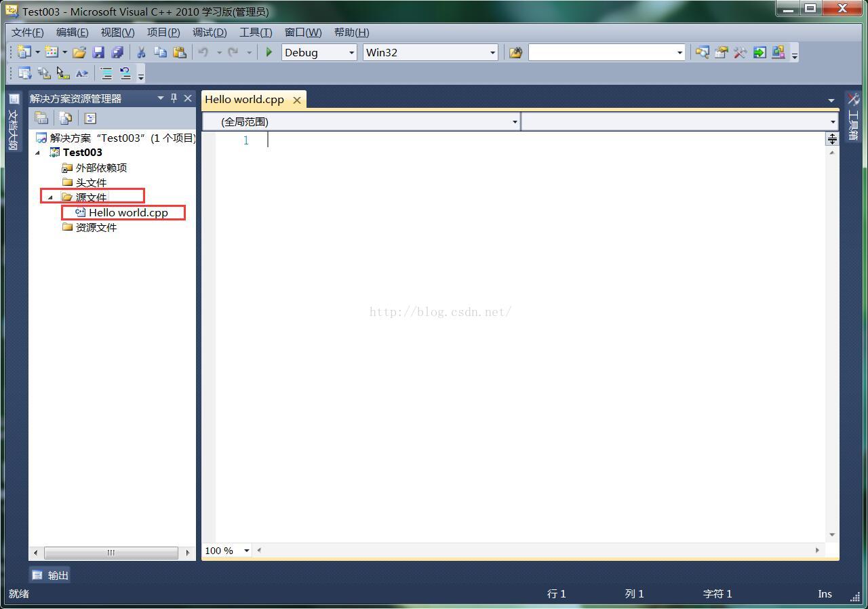Click the Save All icon

[117, 52]
